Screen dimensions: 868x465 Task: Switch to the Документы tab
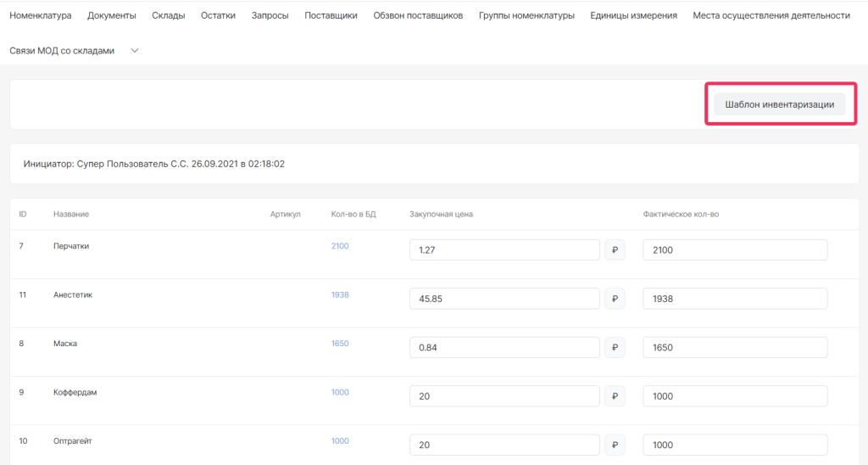(x=112, y=15)
